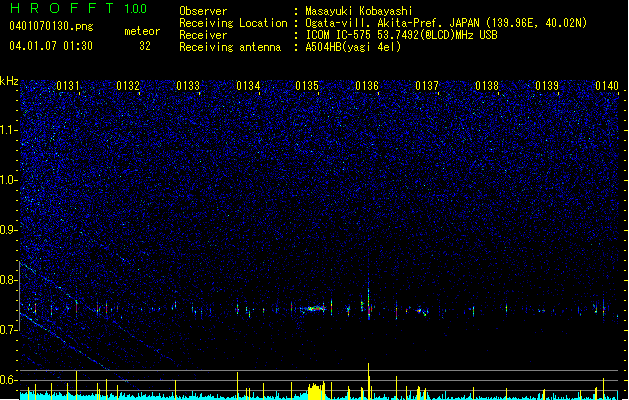The image size is (629, 400).
Task: Click the 'Receiver' field label
Action: pos(203,35)
